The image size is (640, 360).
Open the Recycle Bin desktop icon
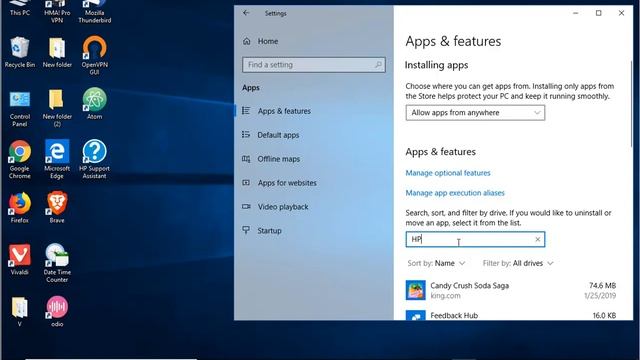pyautogui.click(x=20, y=52)
